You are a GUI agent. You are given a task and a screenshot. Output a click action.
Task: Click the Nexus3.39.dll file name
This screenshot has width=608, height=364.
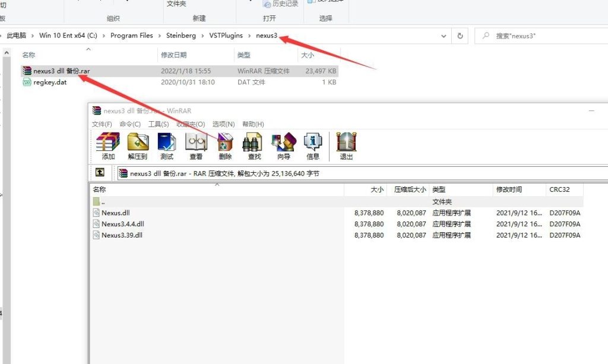point(122,235)
